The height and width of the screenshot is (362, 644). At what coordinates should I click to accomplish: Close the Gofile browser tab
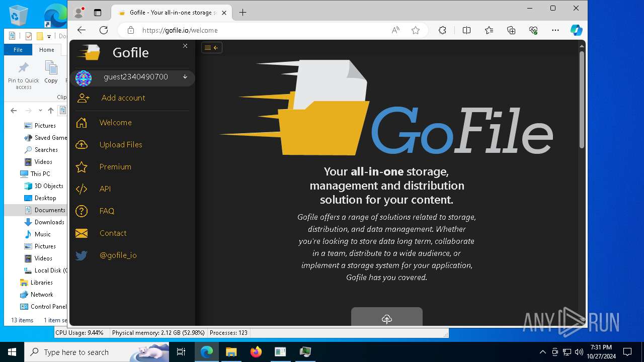pyautogui.click(x=224, y=13)
